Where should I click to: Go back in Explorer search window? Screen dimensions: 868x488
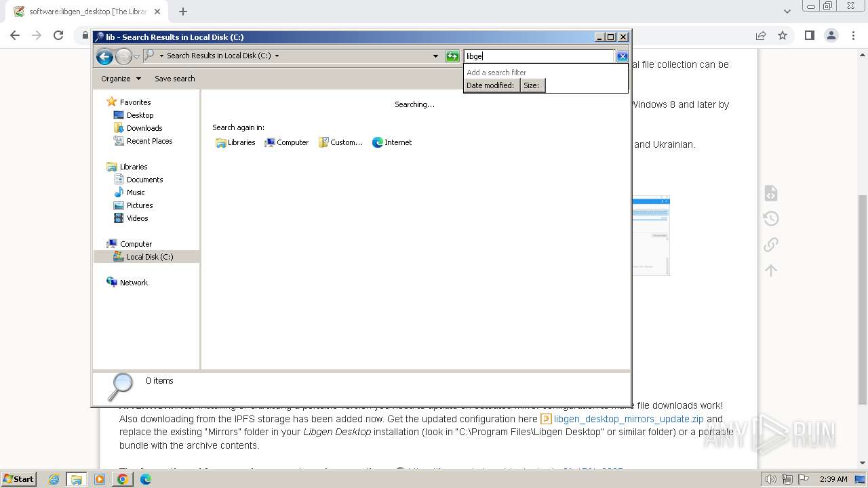coord(104,56)
